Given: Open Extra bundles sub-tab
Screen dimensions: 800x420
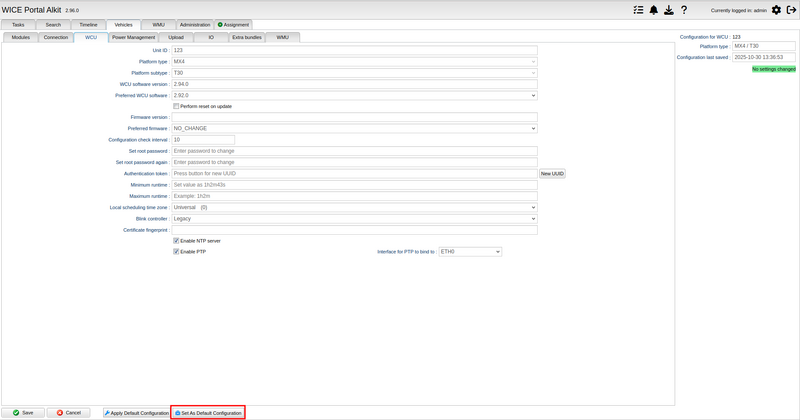Looking at the screenshot, I should (247, 37).
